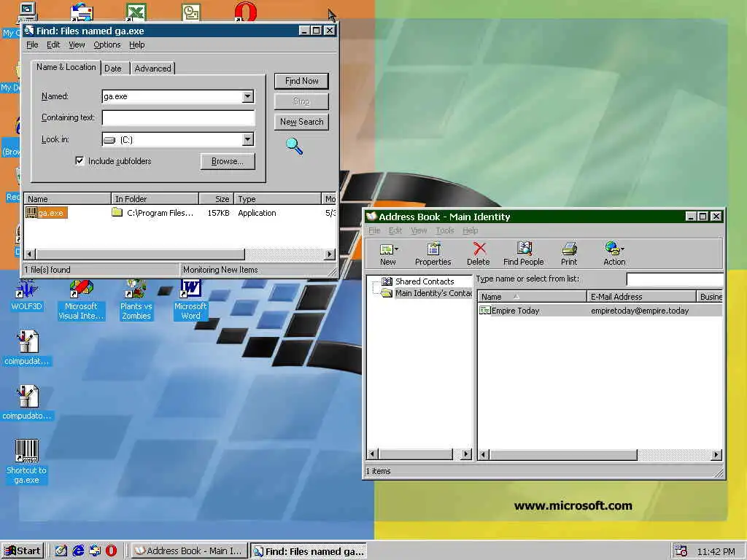
Task: Sort results by In Folder column header
Action: 155,198
